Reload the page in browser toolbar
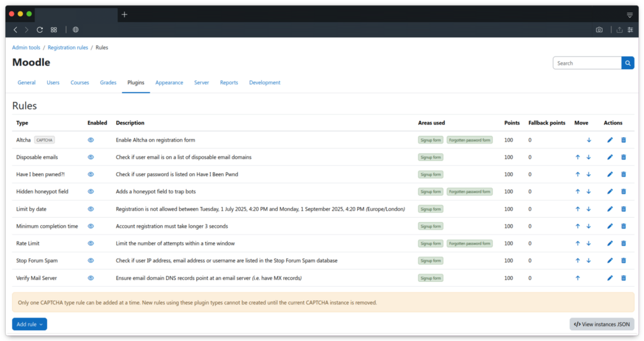Screen dimensions: 644x341 point(40,30)
